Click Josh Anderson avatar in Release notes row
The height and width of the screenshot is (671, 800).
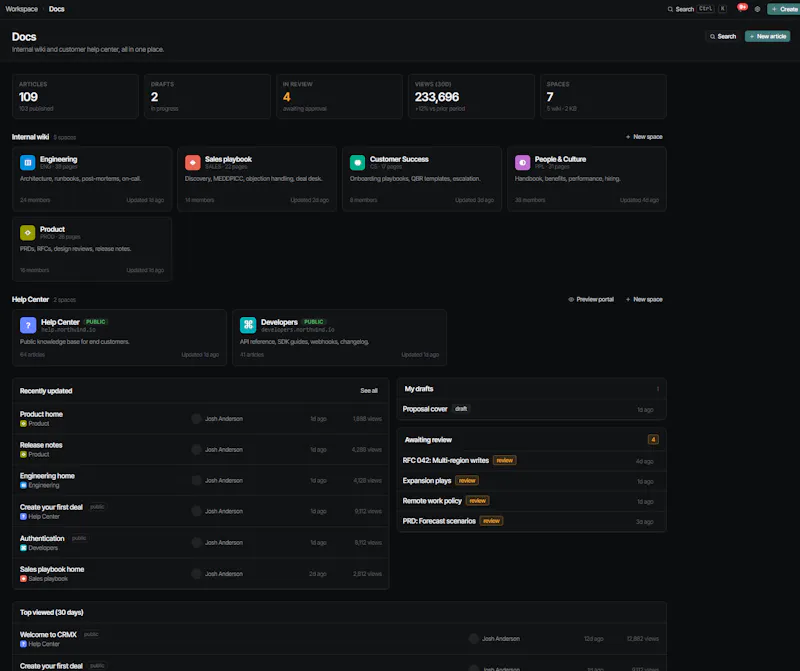[196, 450]
